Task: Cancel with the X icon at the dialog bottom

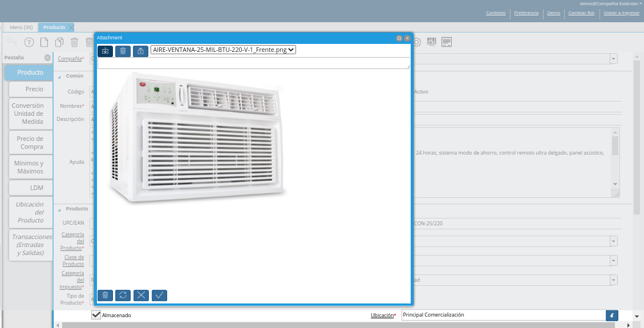Action: pos(141,295)
